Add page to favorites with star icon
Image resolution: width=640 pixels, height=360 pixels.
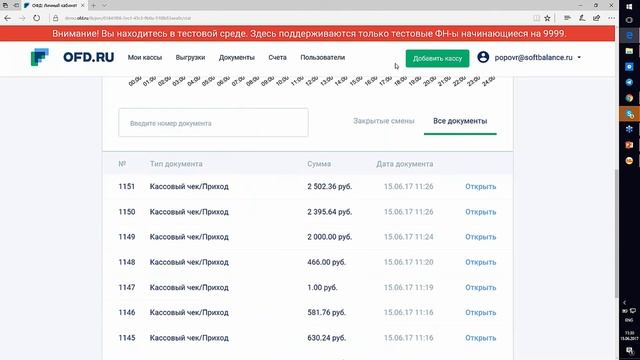[547, 18]
